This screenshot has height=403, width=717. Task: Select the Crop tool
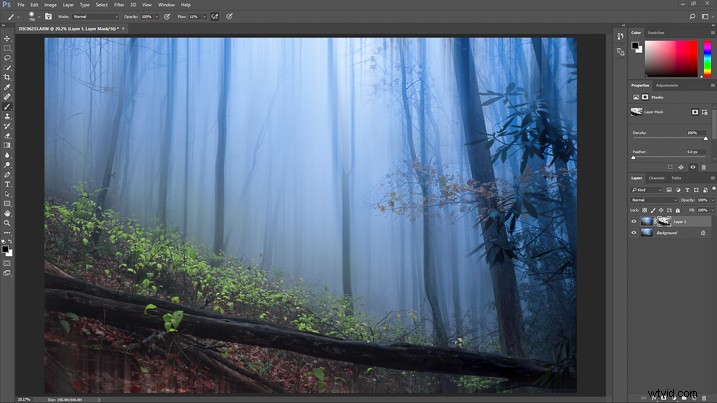point(7,77)
